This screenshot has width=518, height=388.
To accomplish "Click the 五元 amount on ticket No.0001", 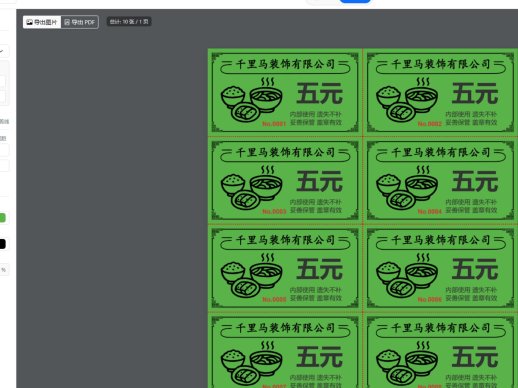I will (x=320, y=94).
